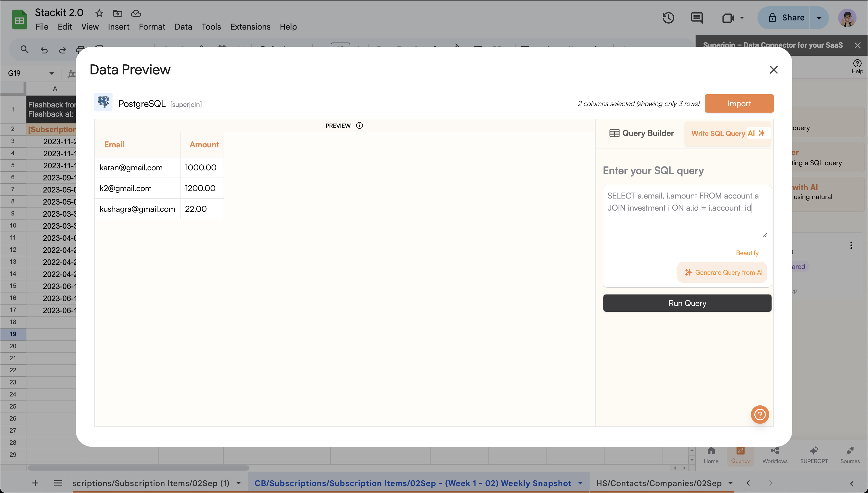868x493 pixels.
Task: Star the Stackit 2.0 document
Action: tap(99, 13)
